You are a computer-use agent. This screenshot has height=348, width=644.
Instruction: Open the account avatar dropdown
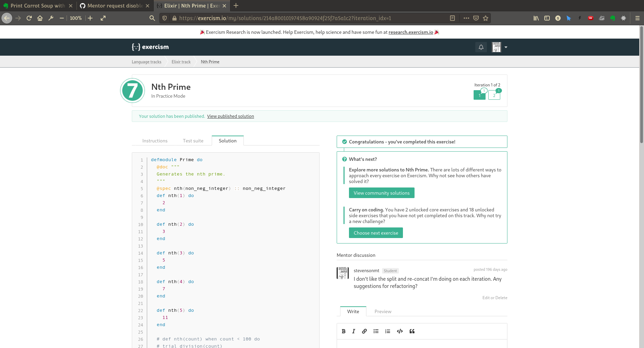(499, 47)
